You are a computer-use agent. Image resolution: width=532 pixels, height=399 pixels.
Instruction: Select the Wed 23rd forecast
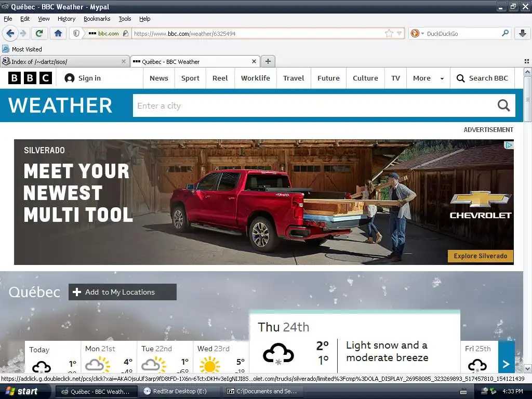point(221,357)
